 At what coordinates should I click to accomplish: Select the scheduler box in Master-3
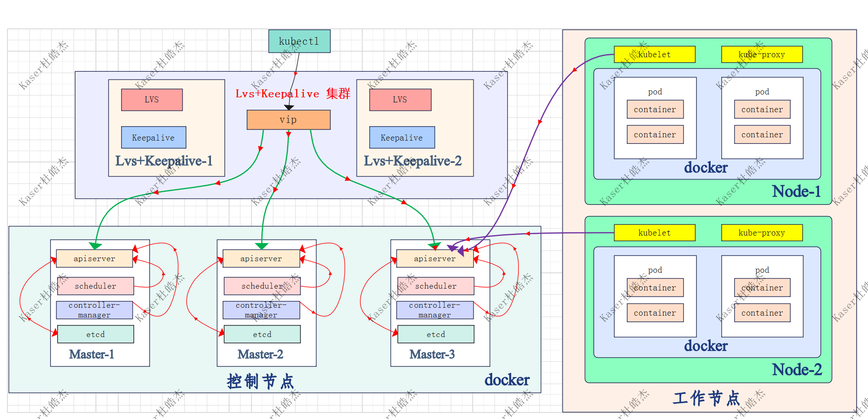[436, 286]
